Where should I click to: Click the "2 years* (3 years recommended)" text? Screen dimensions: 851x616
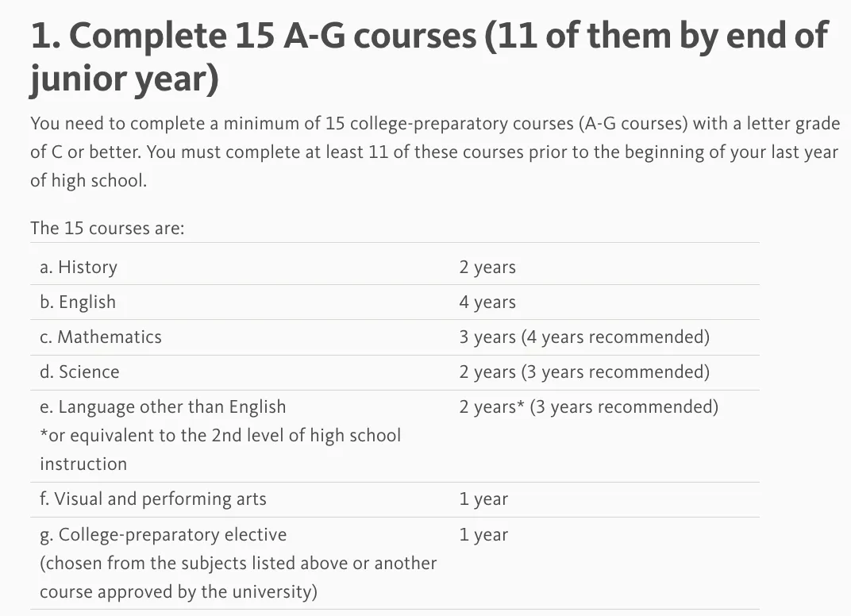(x=588, y=407)
